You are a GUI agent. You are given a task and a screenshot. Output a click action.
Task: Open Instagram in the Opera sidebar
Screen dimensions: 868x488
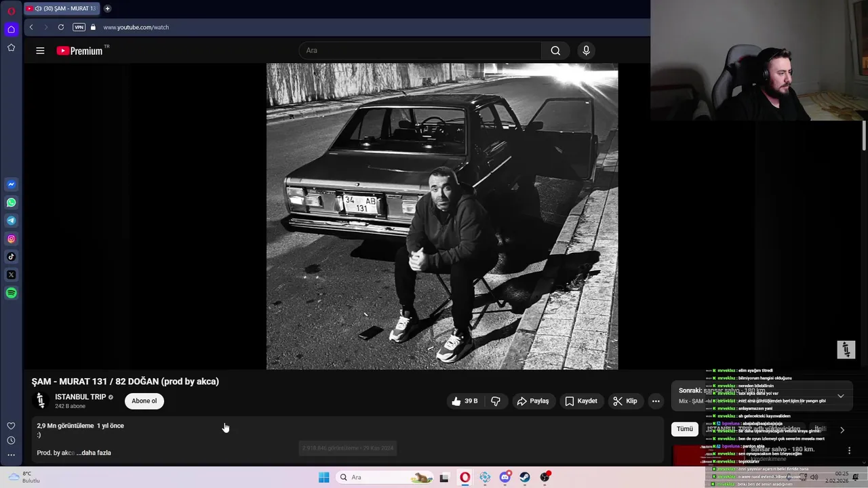(x=11, y=239)
